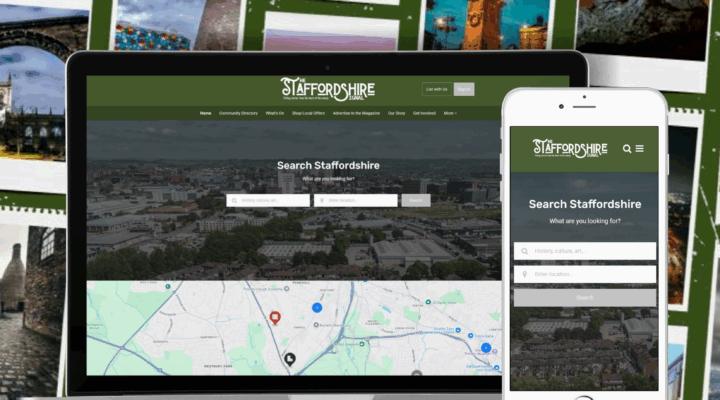Click the search magnifier icon on the phone header
Image resolution: width=720 pixels, height=400 pixels.
[627, 148]
